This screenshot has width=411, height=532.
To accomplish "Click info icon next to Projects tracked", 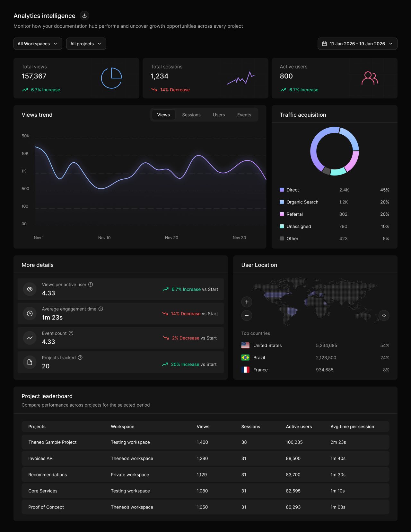I will [80, 357].
